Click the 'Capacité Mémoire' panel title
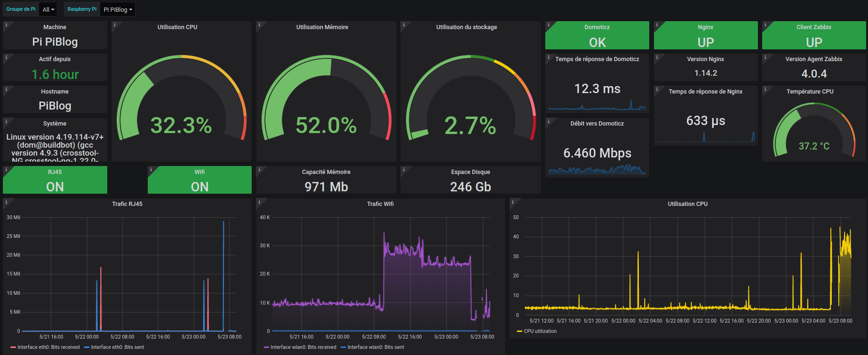Image resolution: width=868 pixels, height=355 pixels. 326,172
